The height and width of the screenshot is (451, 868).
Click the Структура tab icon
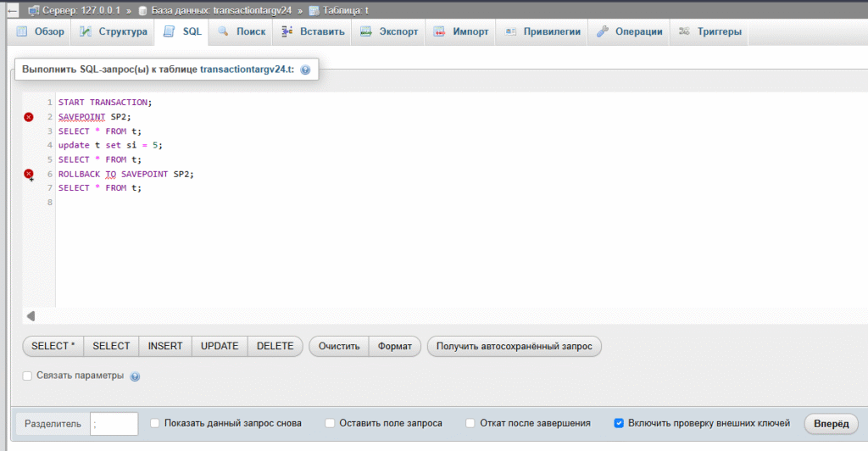point(86,31)
